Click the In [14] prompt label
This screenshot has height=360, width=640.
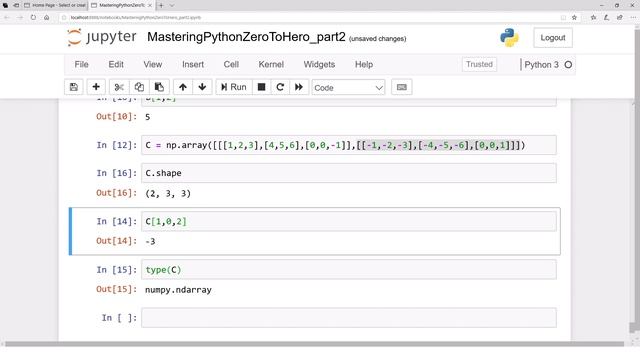pyautogui.click(x=117, y=221)
